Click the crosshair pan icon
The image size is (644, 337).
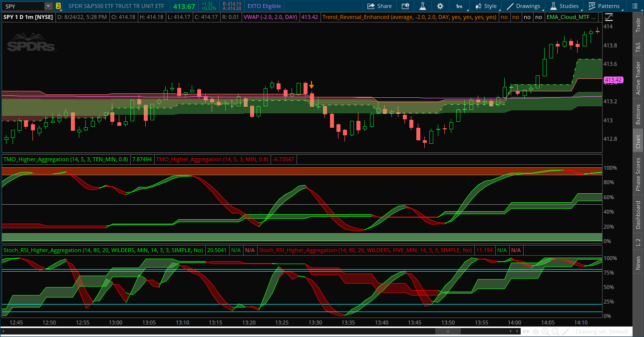(536, 332)
